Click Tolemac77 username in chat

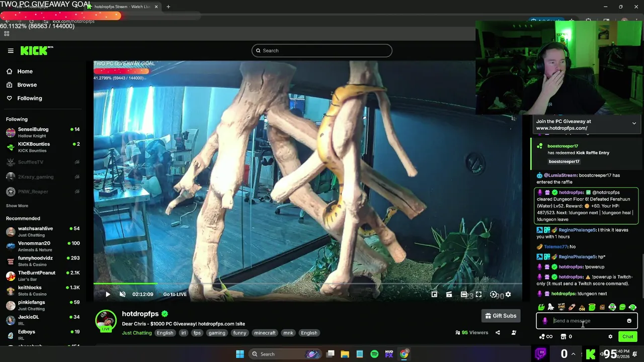(x=555, y=247)
